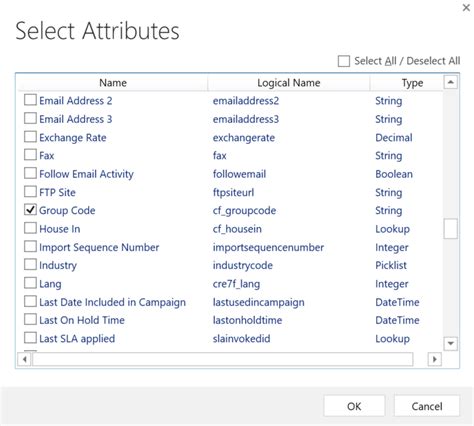Check the Email Address 3 checkbox

[x=30, y=118]
